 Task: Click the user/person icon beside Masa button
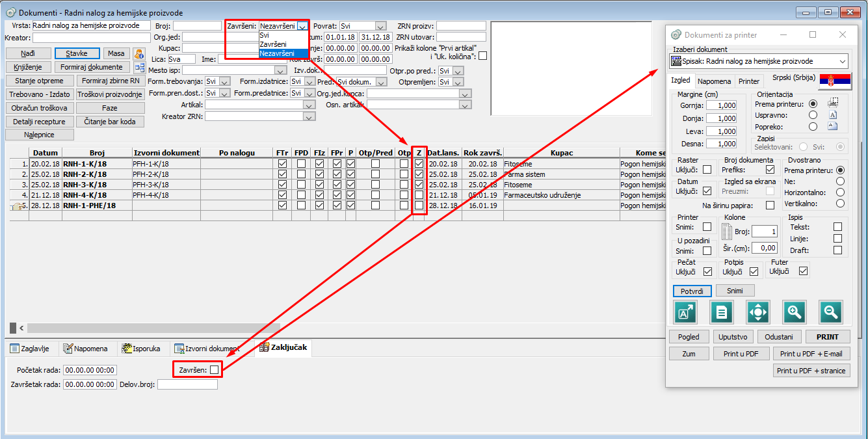click(x=138, y=54)
